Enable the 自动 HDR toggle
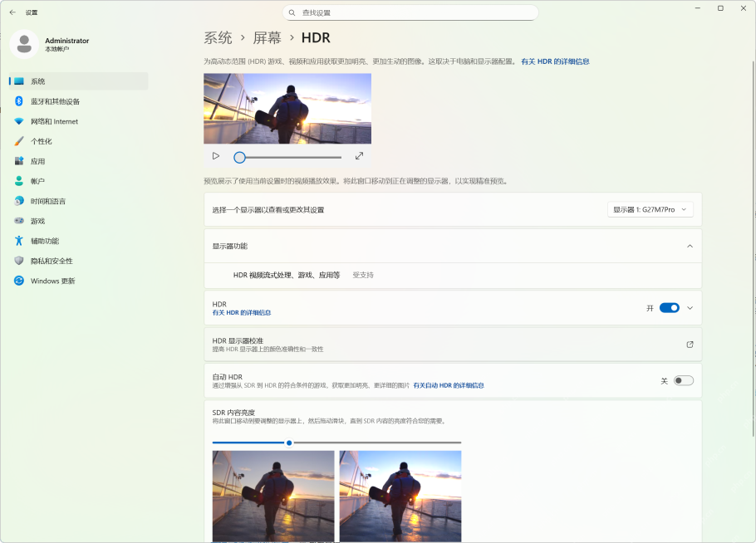Screen dimensions: 756x543 (x=683, y=380)
